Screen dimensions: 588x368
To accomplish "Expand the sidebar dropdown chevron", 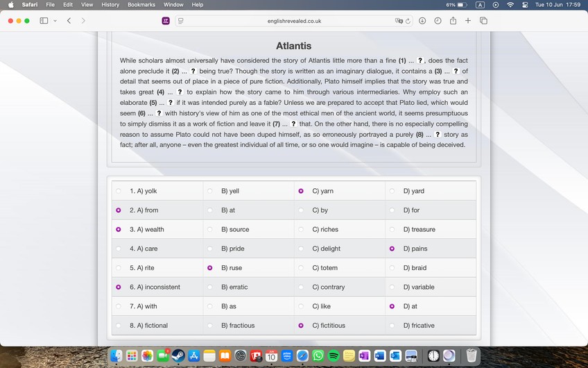I will 55,21.
